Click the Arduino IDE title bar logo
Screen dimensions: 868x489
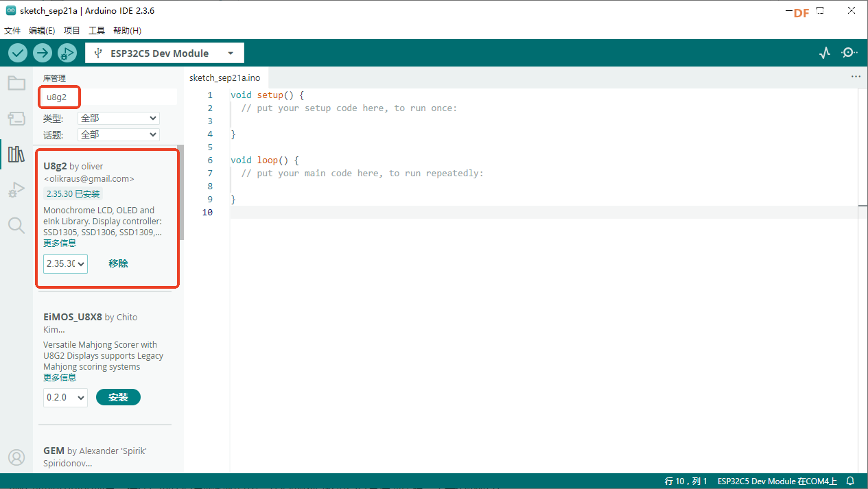[11, 11]
